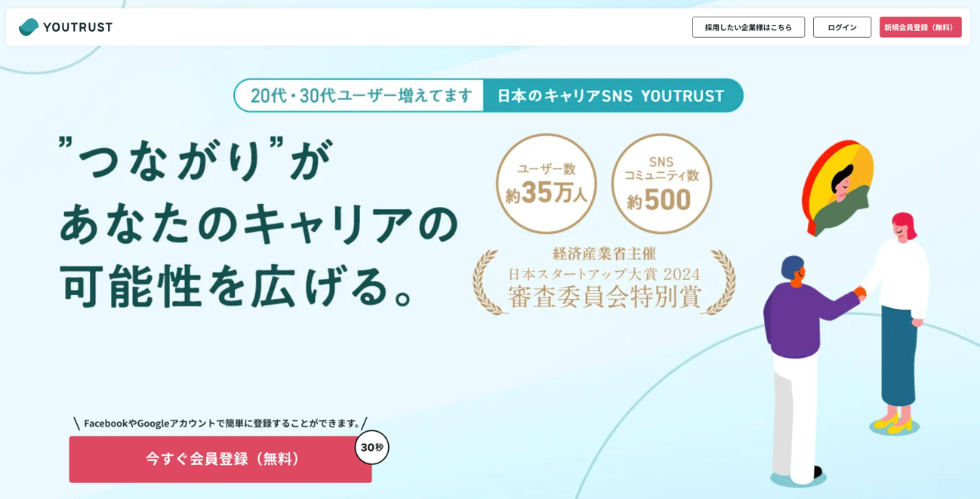
Task: Click the ログイン button
Action: (842, 27)
